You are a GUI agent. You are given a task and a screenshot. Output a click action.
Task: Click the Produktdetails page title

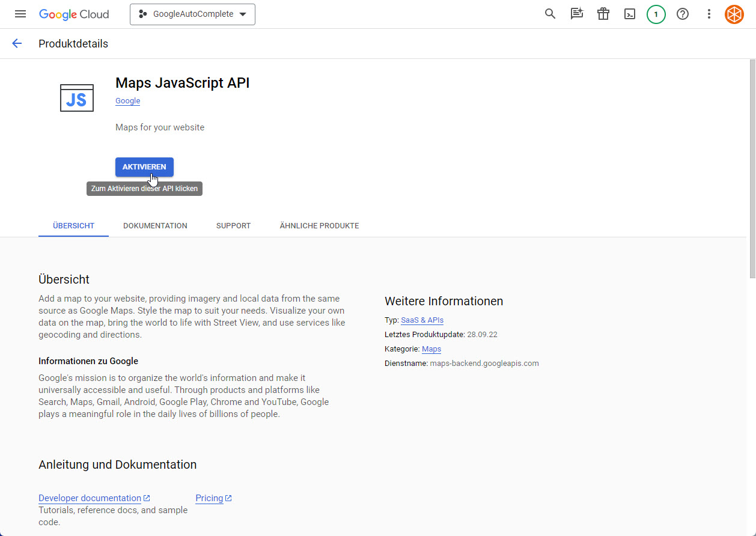pyautogui.click(x=73, y=44)
